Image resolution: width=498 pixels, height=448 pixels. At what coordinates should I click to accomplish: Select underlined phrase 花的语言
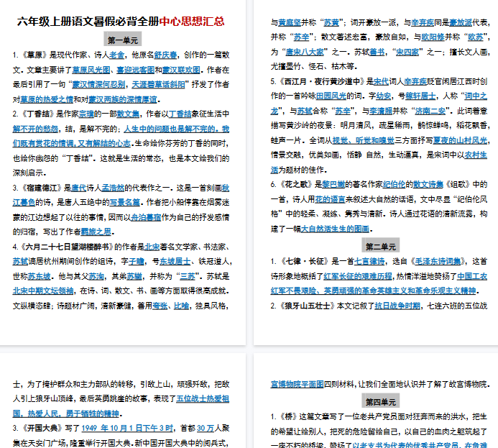(330, 199)
